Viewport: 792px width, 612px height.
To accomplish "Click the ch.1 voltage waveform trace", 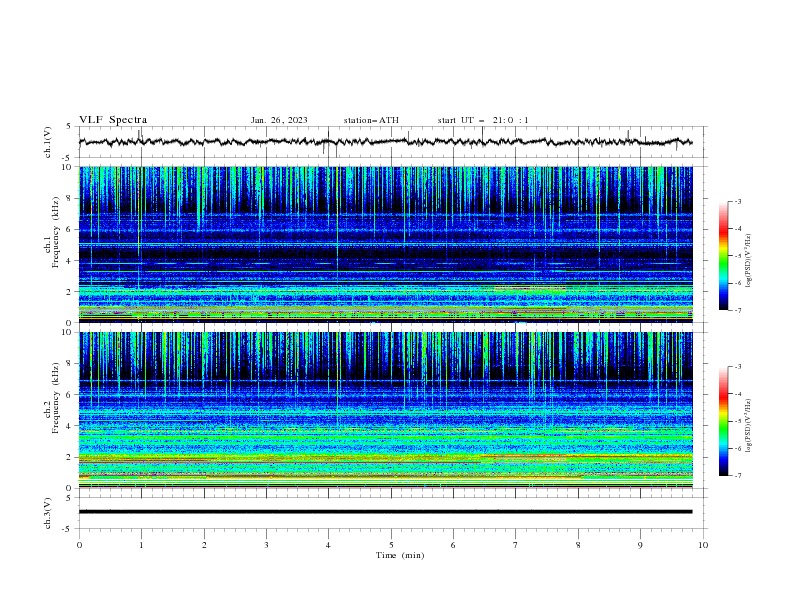I will click(385, 142).
